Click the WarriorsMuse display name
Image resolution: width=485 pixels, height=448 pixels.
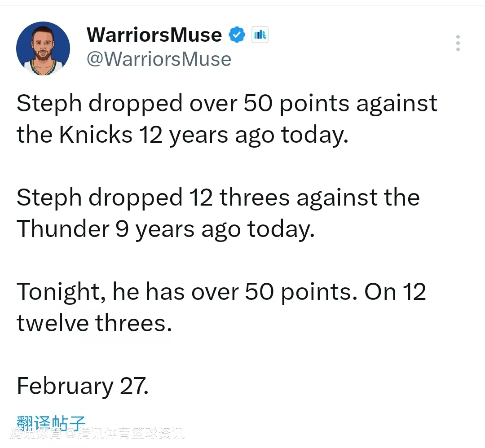(154, 35)
